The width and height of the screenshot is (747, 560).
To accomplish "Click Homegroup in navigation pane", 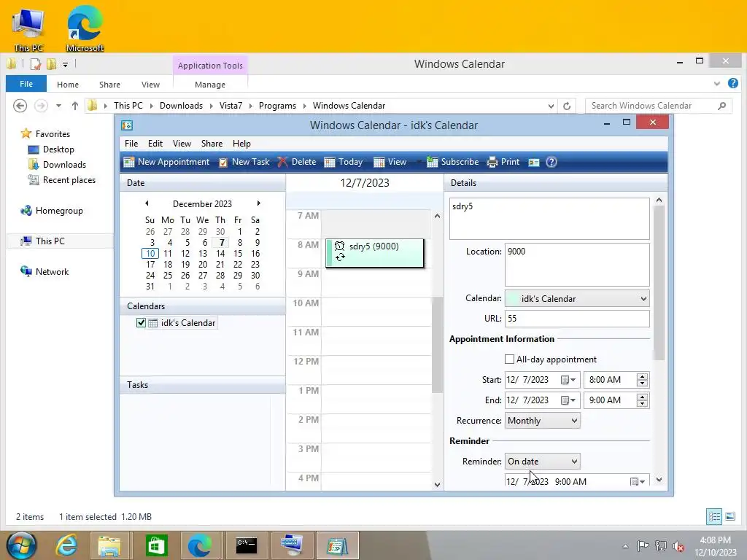I will point(59,211).
